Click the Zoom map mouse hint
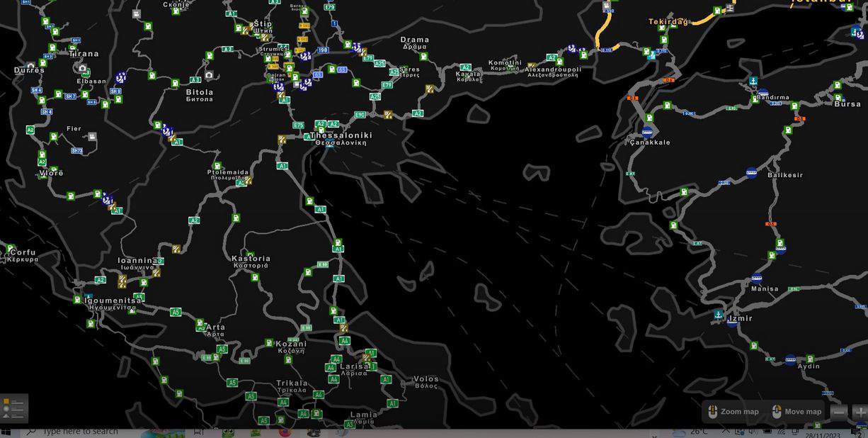The image size is (868, 438). [733, 412]
